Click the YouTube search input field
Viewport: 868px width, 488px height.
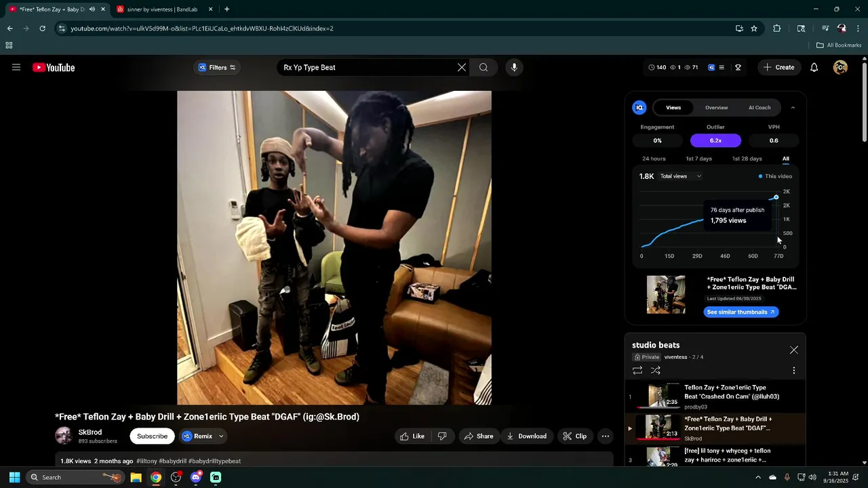366,67
